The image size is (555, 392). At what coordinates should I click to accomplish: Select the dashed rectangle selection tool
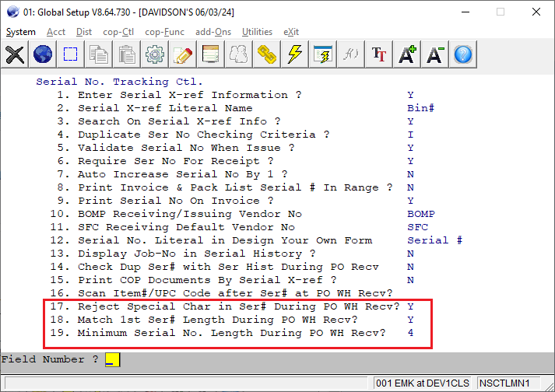pos(70,54)
